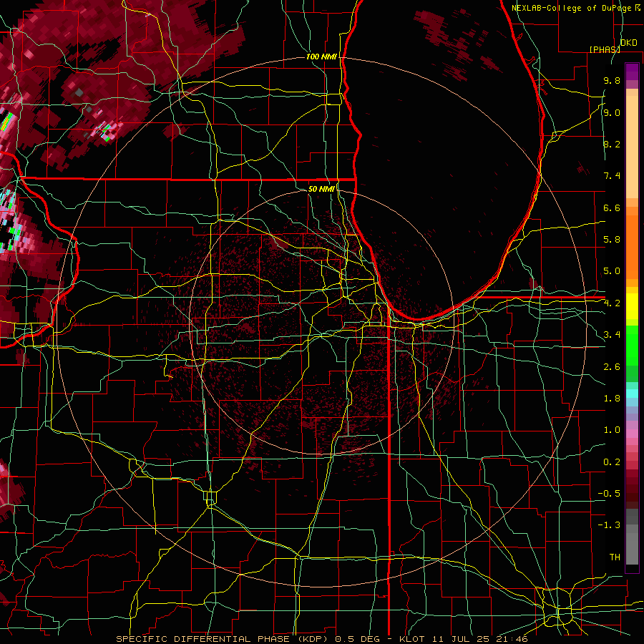
Task: Click the [PHAS] legend header
Action: (x=605, y=49)
